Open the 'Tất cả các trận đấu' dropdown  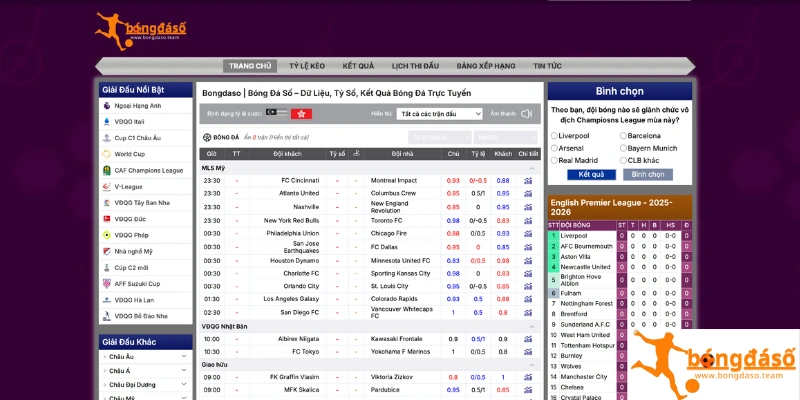439,114
